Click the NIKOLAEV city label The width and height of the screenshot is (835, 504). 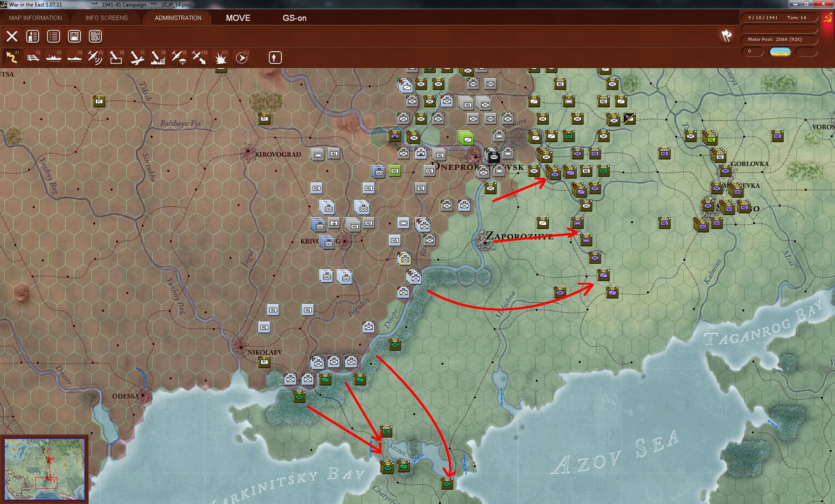[x=264, y=352]
